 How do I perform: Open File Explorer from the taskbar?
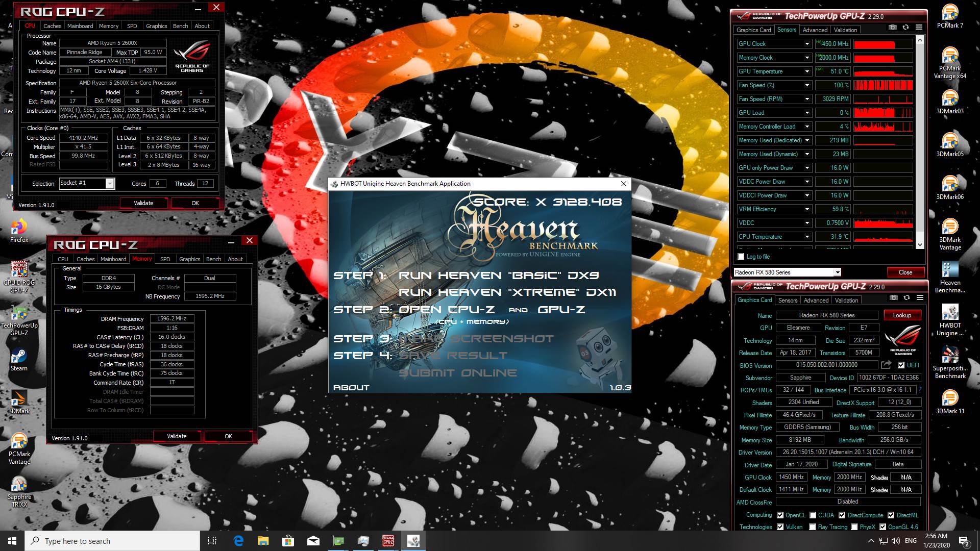(263, 541)
